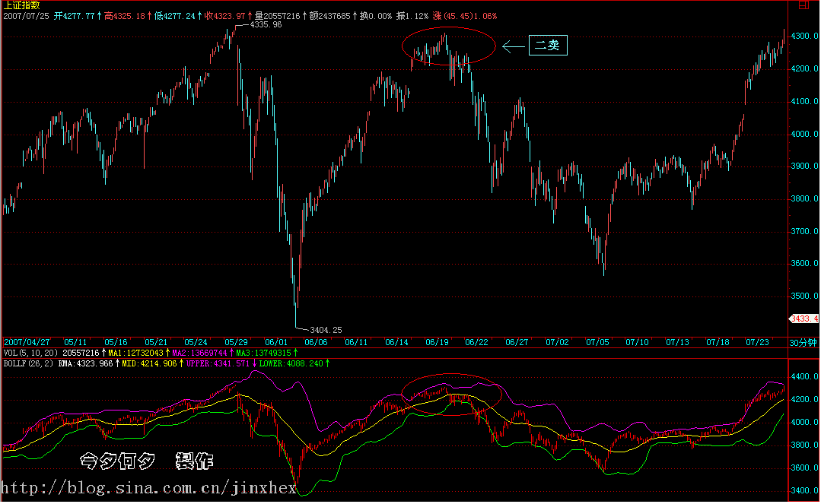
Task: Select the 上证指数 index title
Action: click(x=22, y=5)
